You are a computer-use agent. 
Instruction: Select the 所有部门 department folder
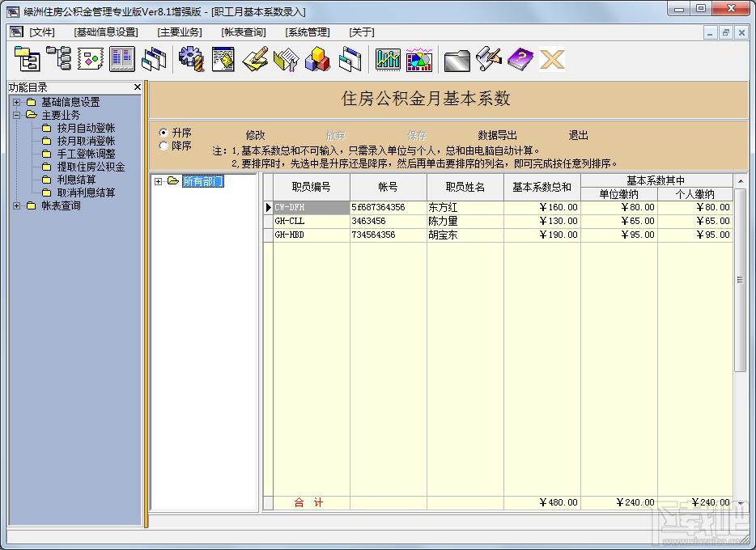203,181
